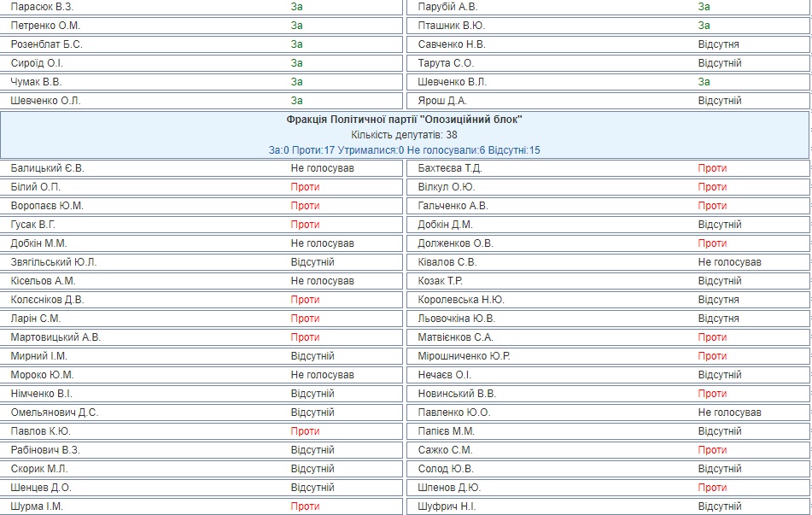Select deputy name Парасюк В.З.

[x=42, y=7]
